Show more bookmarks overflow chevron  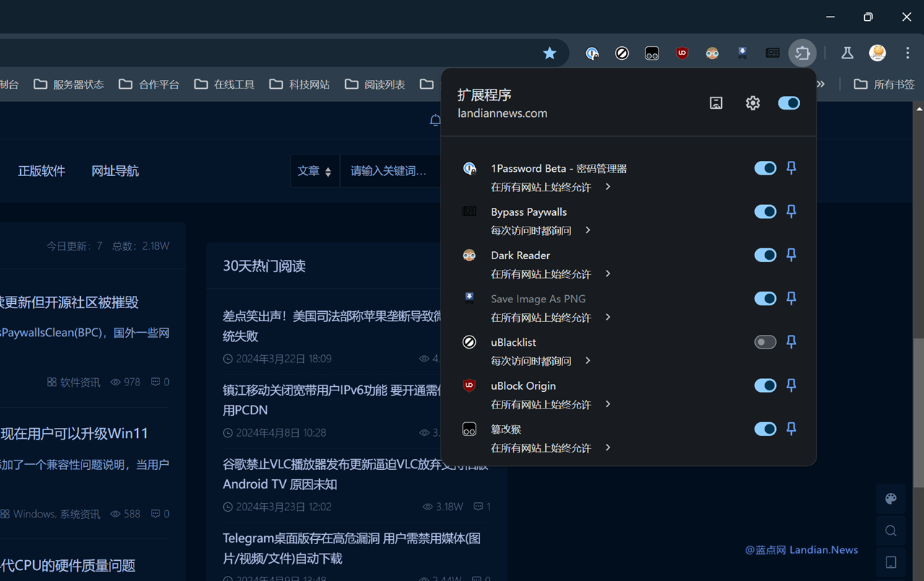coord(821,84)
